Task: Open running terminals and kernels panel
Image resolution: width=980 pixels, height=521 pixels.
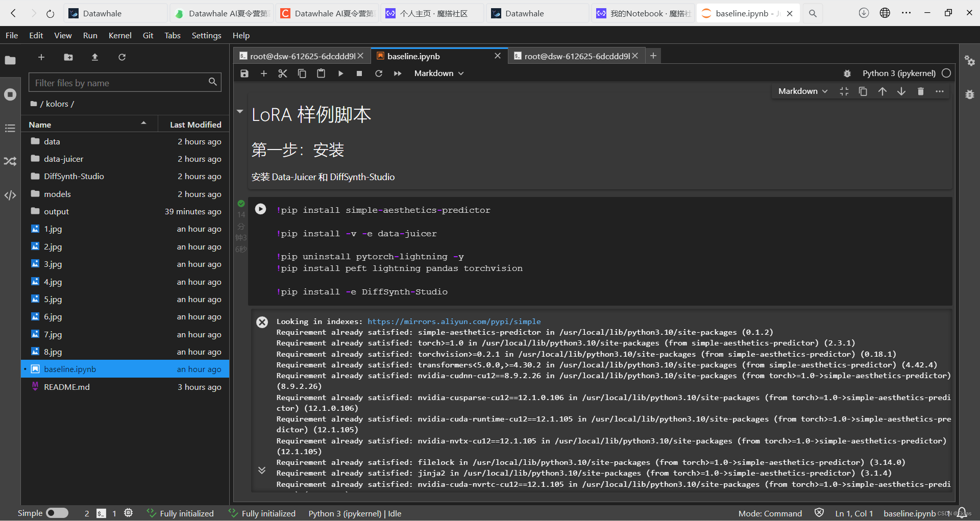Action: tap(10, 94)
